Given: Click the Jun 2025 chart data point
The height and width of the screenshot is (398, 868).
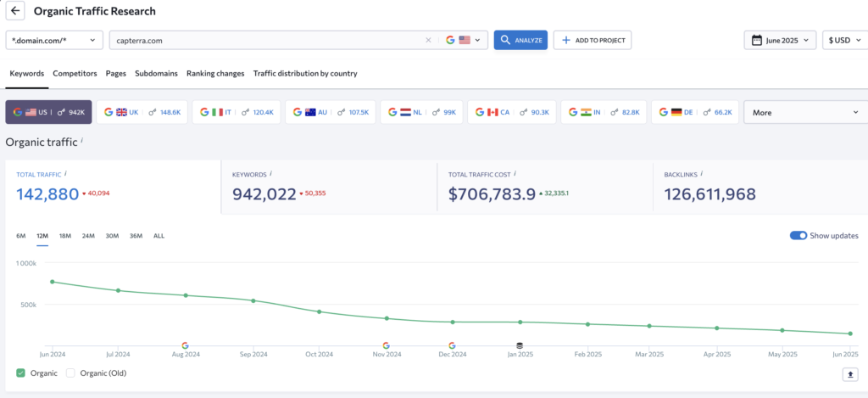Looking at the screenshot, I should pyautogui.click(x=849, y=334).
